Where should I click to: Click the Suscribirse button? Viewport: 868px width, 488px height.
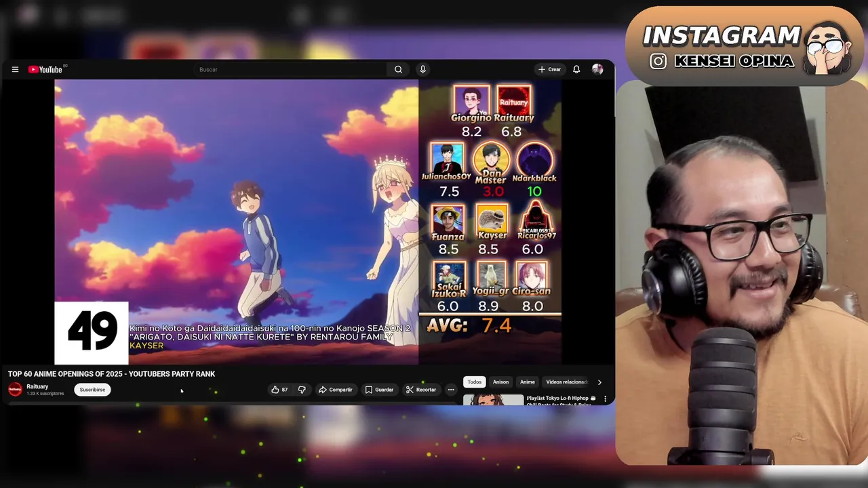click(92, 390)
